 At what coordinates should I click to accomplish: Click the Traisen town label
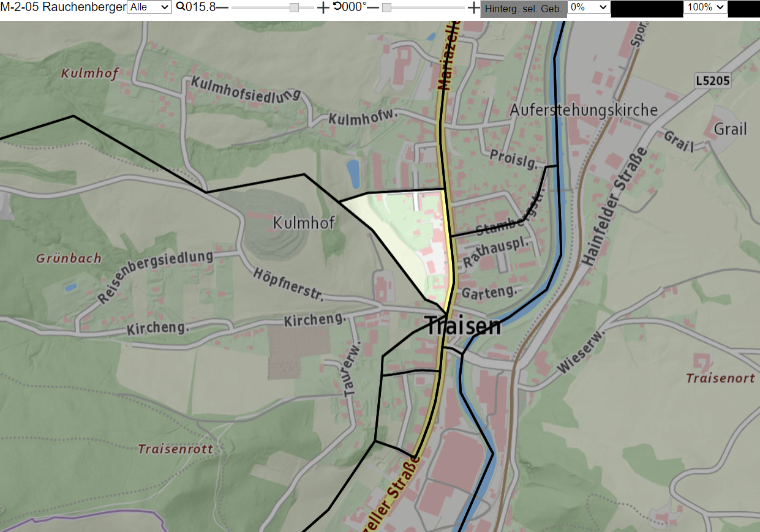click(462, 326)
